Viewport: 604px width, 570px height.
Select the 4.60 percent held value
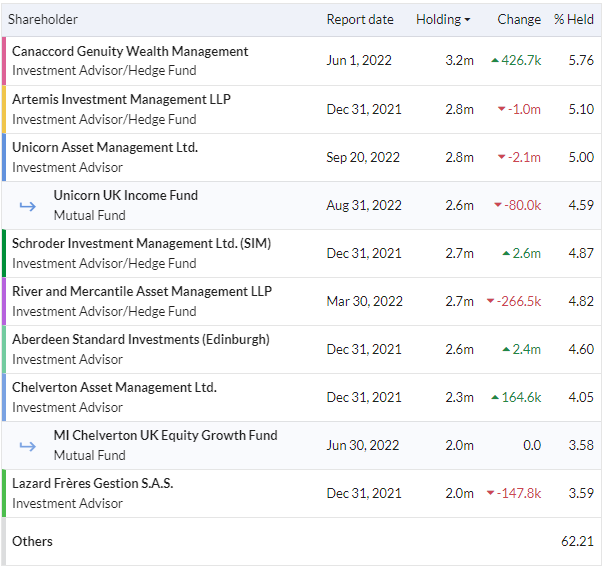[x=581, y=349]
